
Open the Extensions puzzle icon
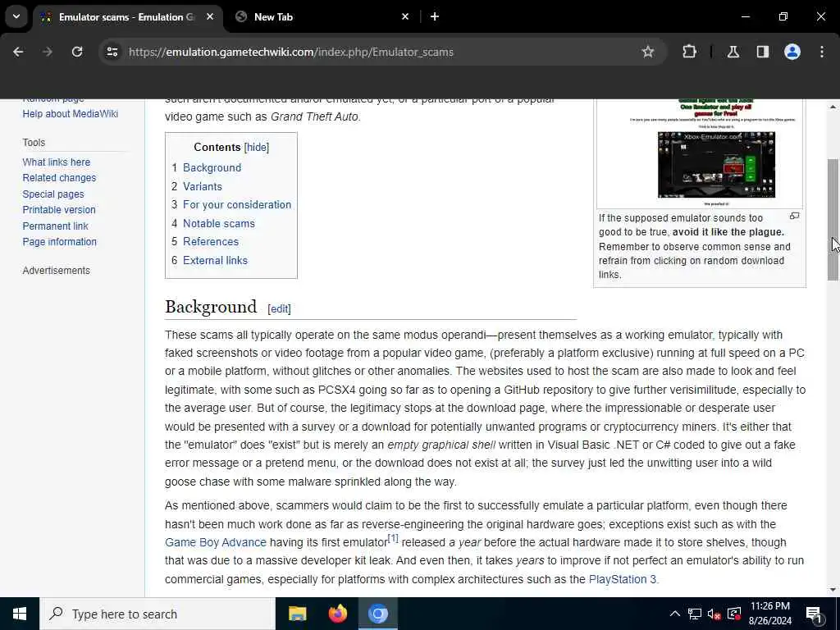click(689, 52)
